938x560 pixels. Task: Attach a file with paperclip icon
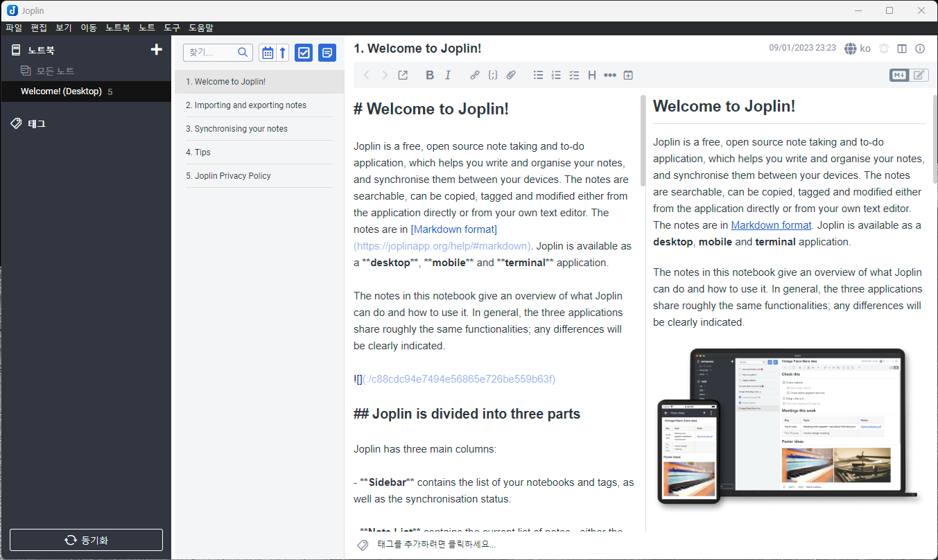[511, 75]
